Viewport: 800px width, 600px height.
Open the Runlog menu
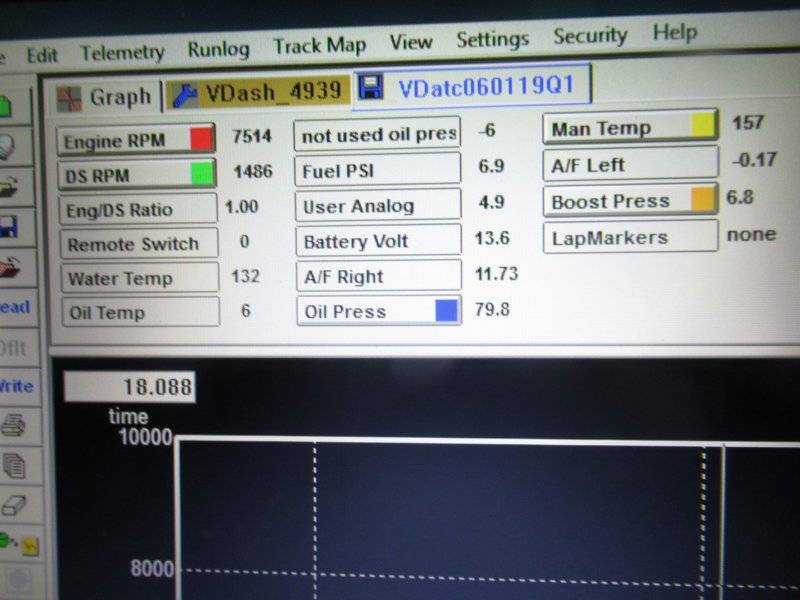[218, 49]
